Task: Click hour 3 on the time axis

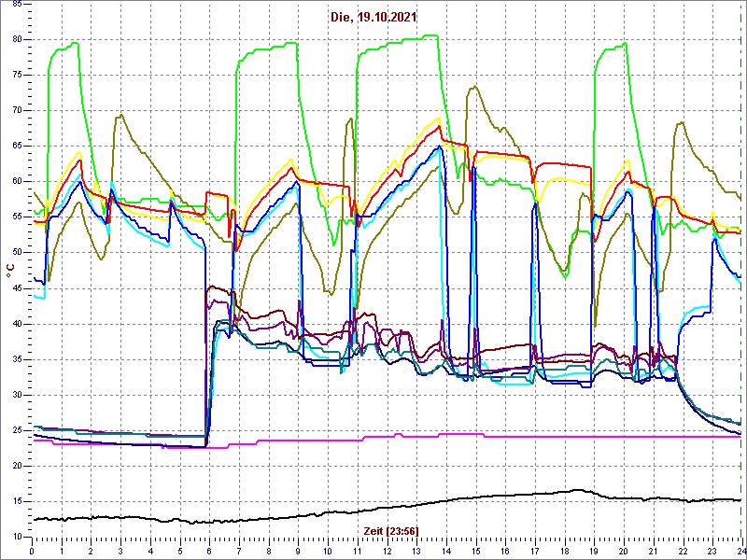Action: tap(120, 552)
